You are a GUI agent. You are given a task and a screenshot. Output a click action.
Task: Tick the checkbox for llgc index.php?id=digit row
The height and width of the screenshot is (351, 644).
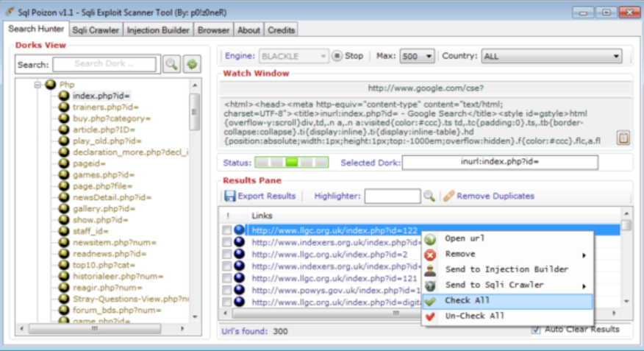click(x=226, y=302)
